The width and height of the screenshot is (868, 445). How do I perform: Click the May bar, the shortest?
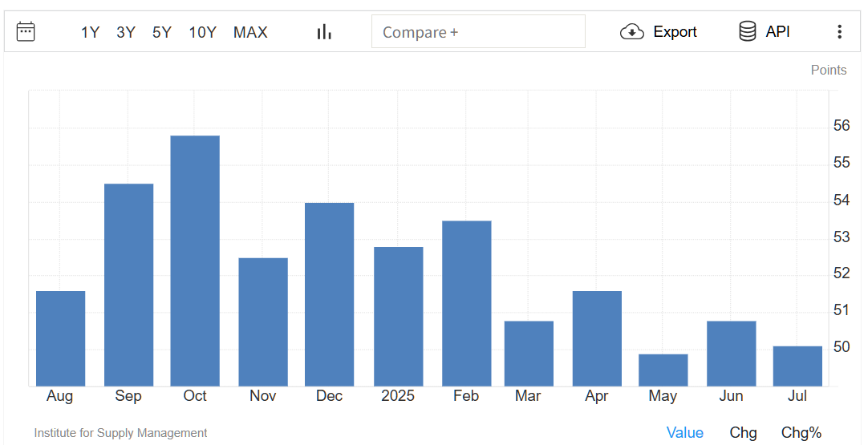click(x=663, y=370)
